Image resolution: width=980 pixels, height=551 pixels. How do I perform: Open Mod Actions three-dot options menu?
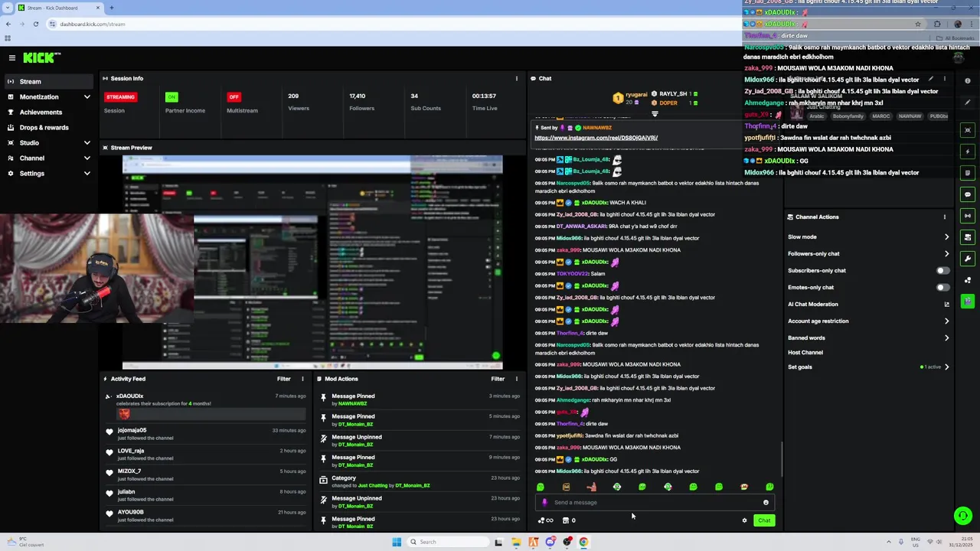[516, 379]
